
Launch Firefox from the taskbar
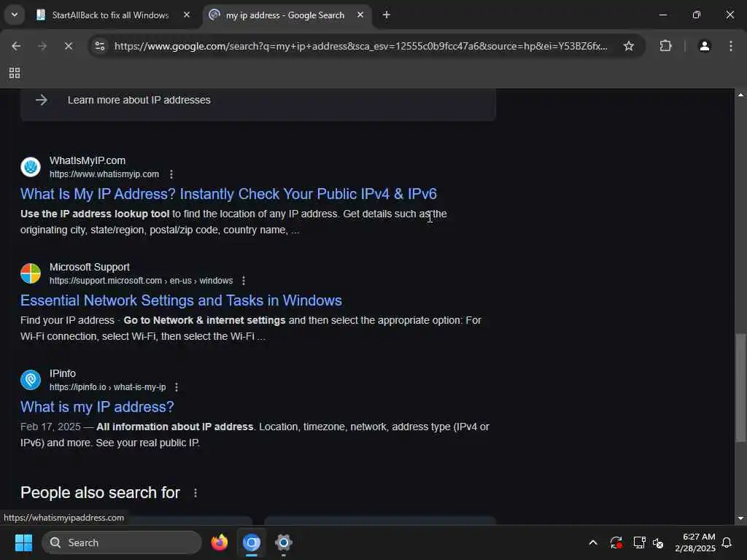[x=220, y=542]
